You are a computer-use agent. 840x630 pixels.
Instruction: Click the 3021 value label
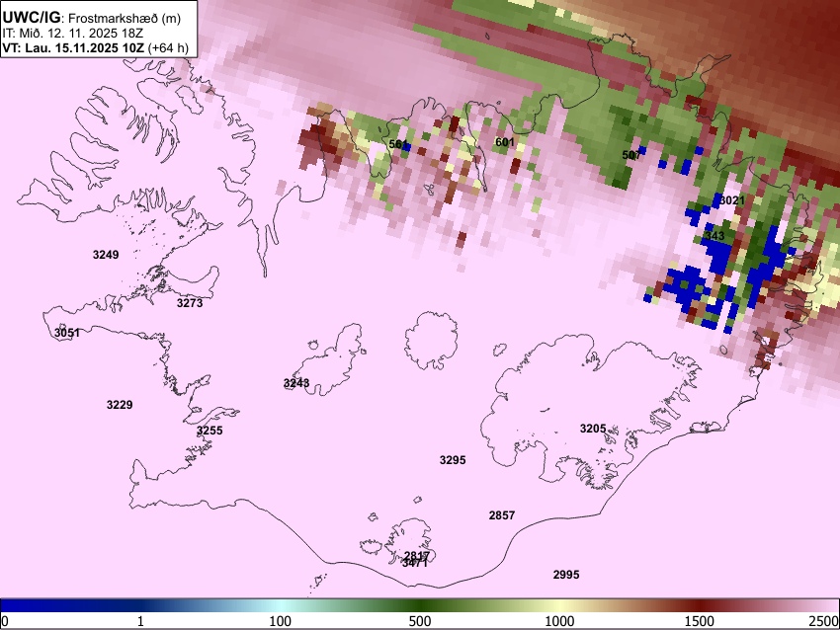731,200
